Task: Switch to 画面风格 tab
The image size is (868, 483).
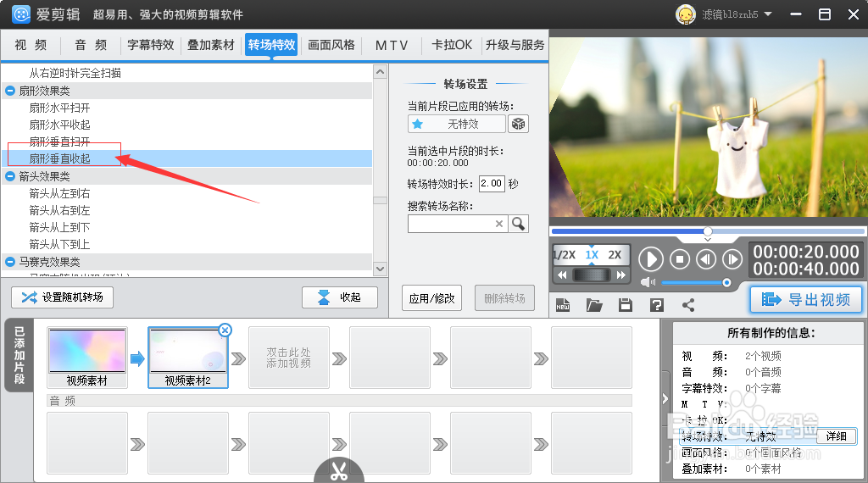Action: [331, 45]
